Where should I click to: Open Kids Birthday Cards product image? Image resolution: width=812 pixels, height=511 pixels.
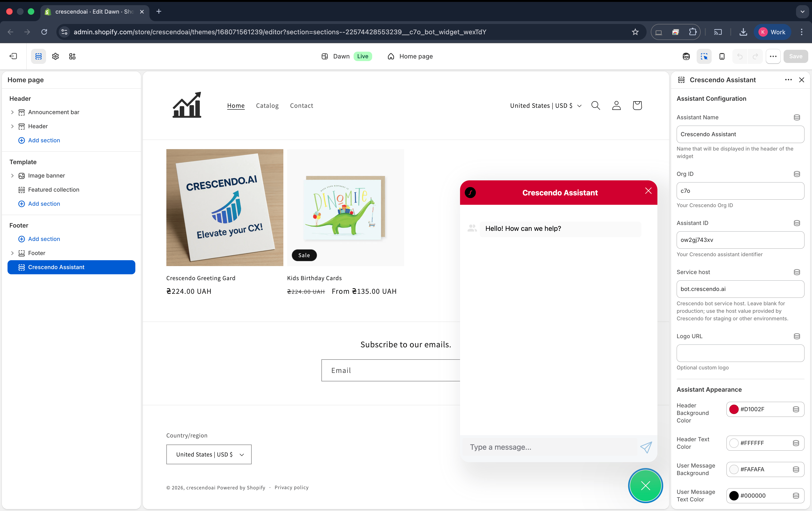(345, 208)
